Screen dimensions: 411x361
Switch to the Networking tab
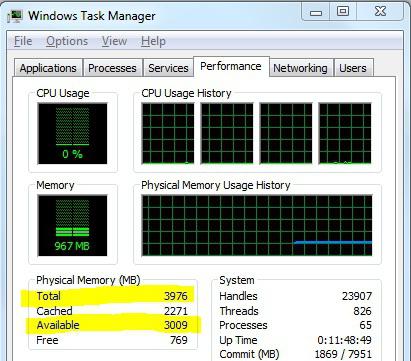point(300,68)
